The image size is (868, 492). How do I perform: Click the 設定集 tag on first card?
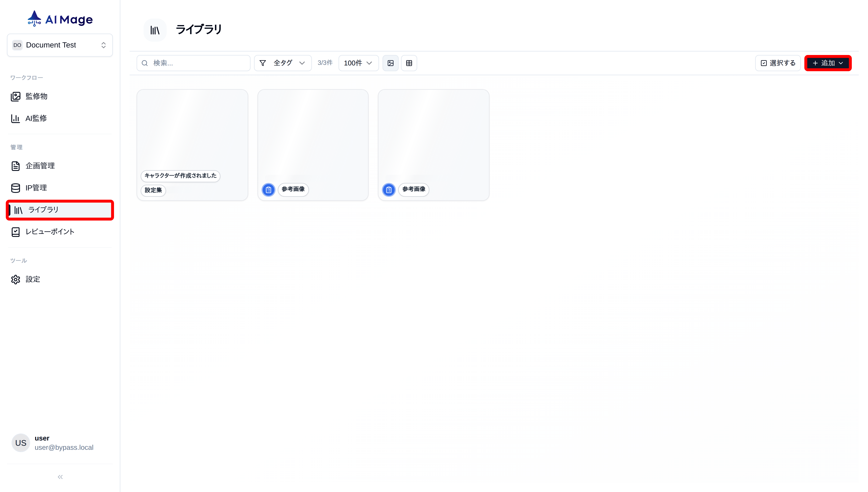[153, 190]
